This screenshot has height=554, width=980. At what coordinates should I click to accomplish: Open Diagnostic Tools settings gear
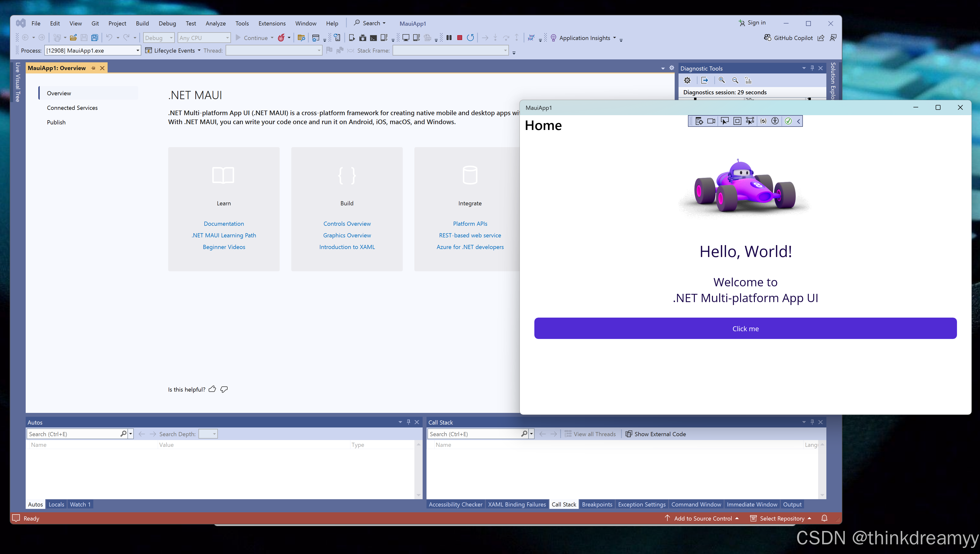point(687,80)
